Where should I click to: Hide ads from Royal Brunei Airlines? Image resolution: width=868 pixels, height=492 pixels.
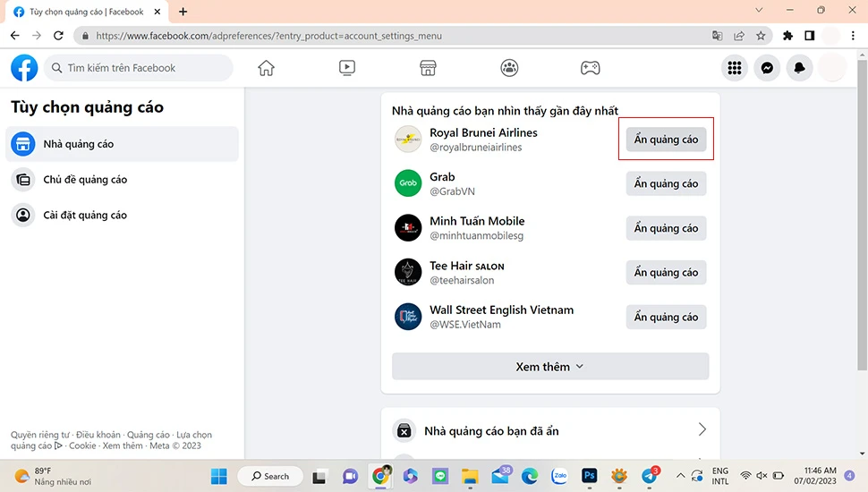(666, 140)
